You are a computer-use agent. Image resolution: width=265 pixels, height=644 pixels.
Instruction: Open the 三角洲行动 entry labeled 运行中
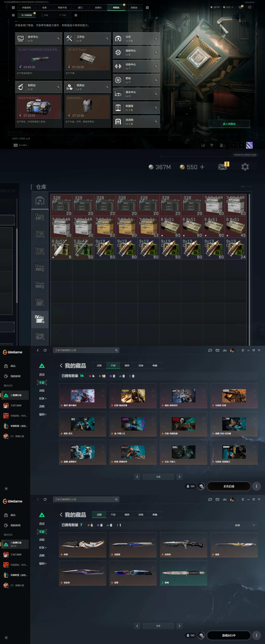(x=15, y=544)
